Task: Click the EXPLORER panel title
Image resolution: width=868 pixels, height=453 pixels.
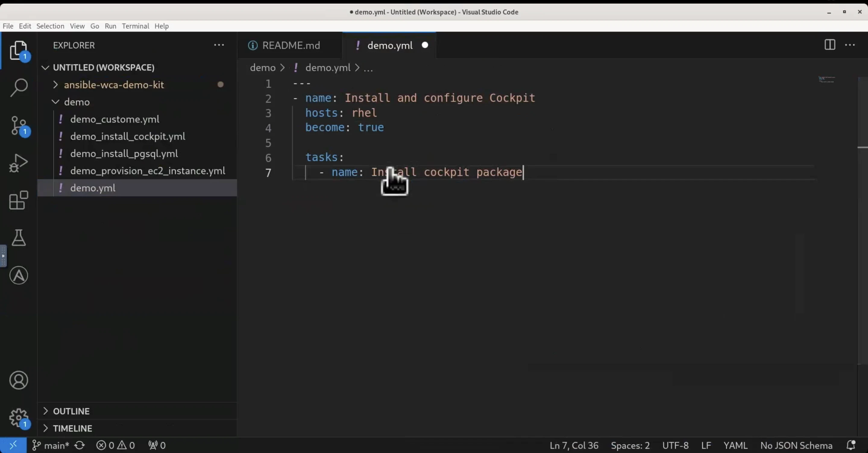Action: [x=74, y=45]
